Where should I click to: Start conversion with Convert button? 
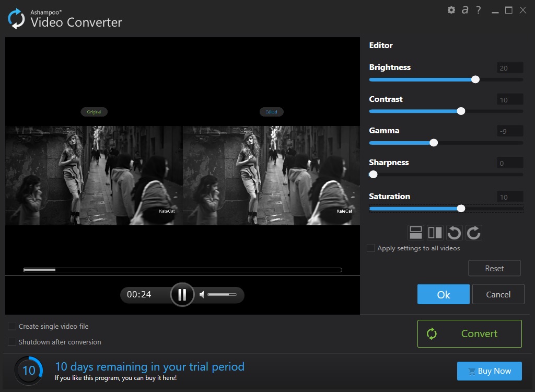469,333
